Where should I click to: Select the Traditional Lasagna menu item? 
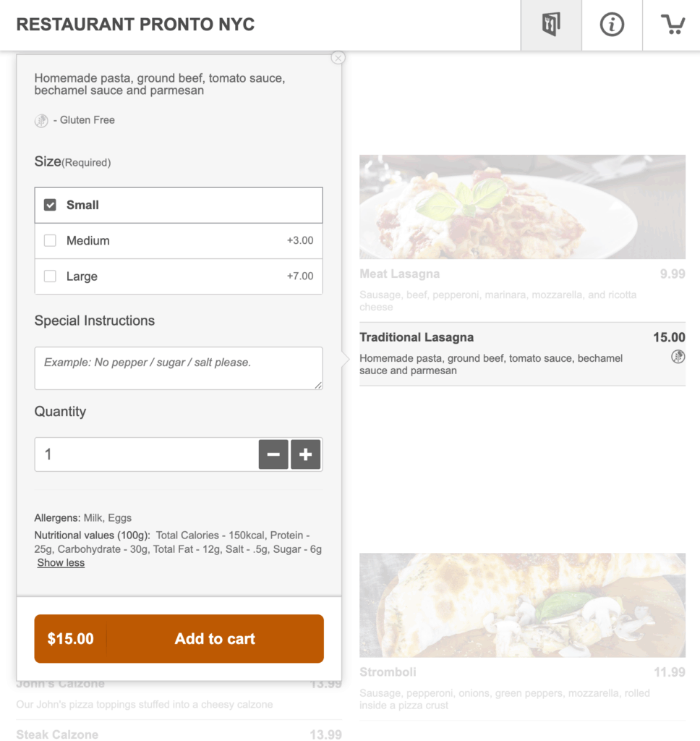(x=417, y=337)
